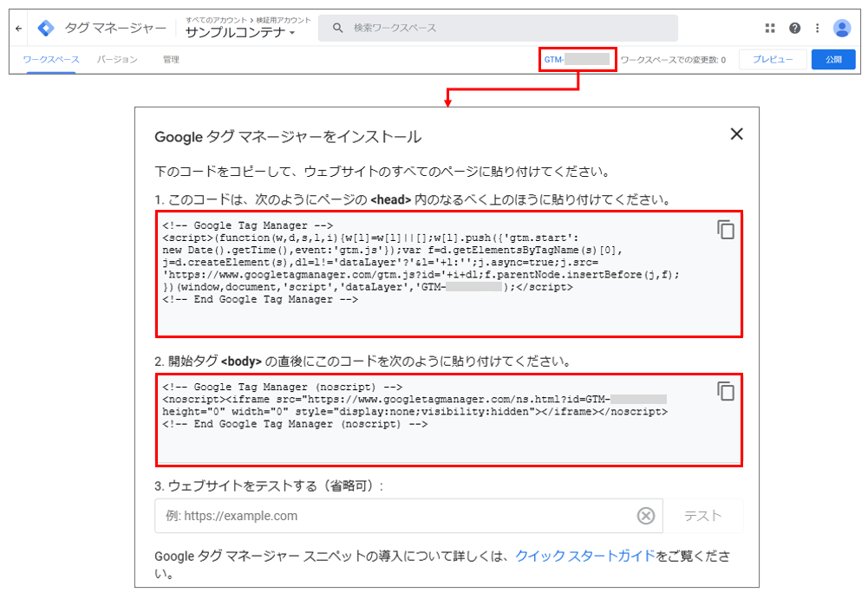Click the GTM- container ID link
The image size is (868, 593).
pos(577,59)
